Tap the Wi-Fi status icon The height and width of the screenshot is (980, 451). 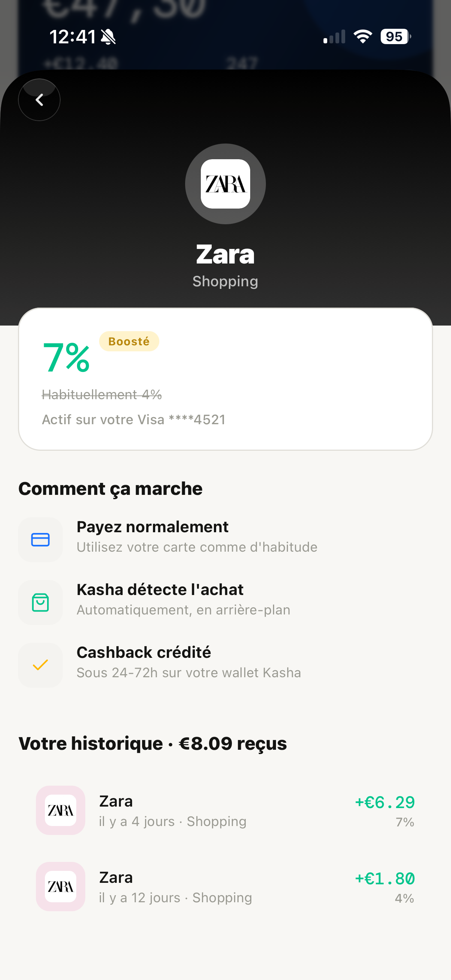tap(363, 37)
